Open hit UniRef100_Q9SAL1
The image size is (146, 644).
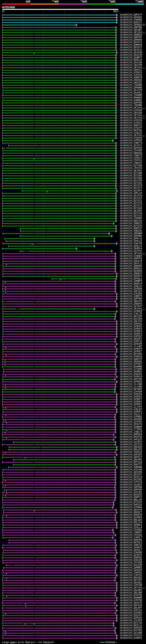tap(131, 279)
